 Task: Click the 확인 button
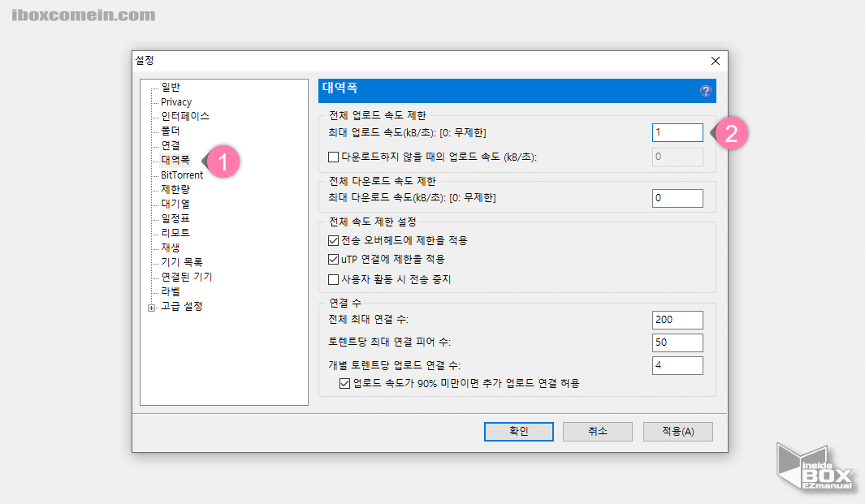[x=518, y=431]
